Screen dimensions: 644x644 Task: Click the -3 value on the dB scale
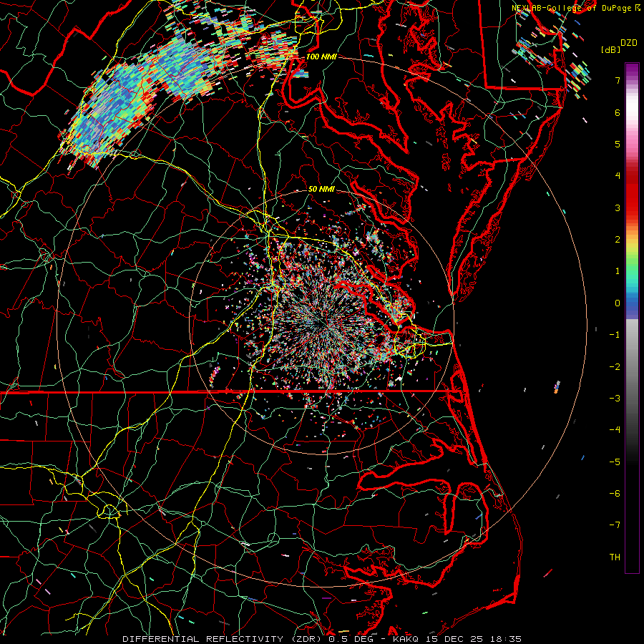(615, 399)
